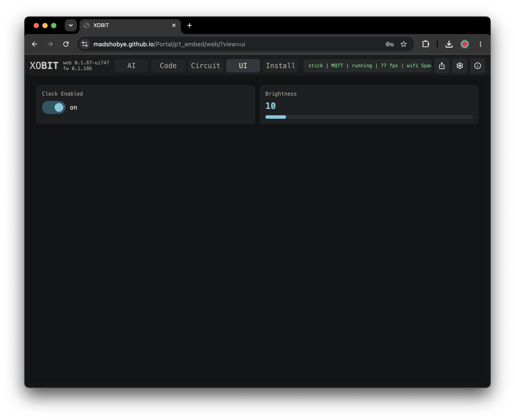
Task: Click the XOBIT logo
Action: point(44,65)
